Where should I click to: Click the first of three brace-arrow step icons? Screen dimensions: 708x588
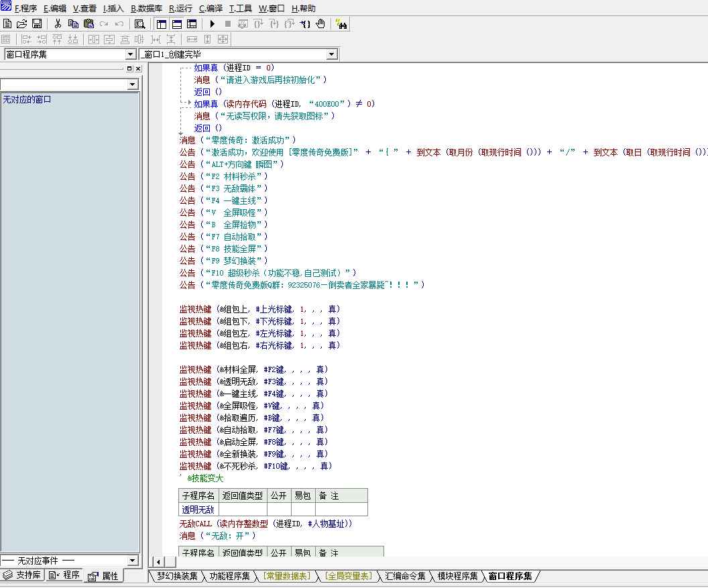258,24
